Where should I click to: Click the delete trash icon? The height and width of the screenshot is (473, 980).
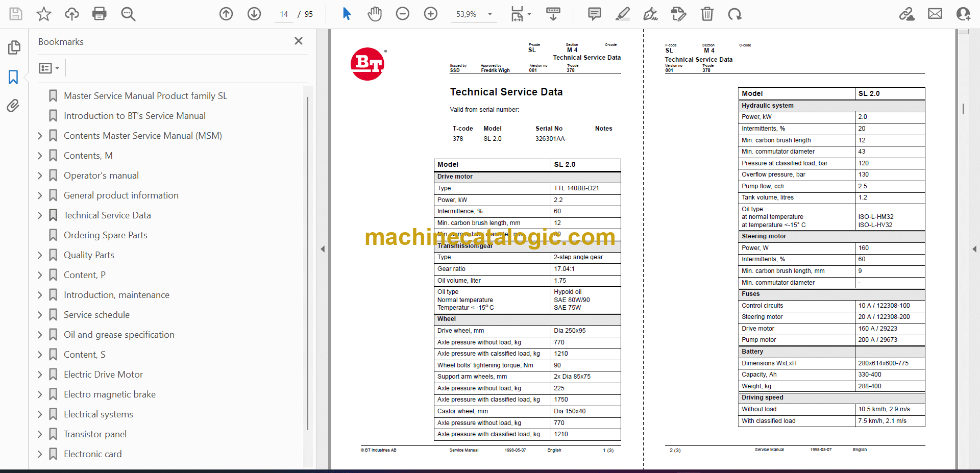707,14
